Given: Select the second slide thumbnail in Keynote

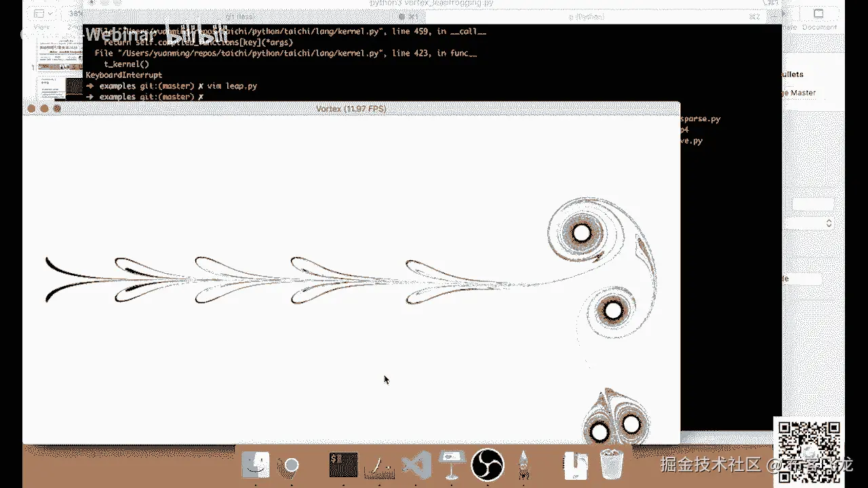Looking at the screenshot, I should [60, 88].
